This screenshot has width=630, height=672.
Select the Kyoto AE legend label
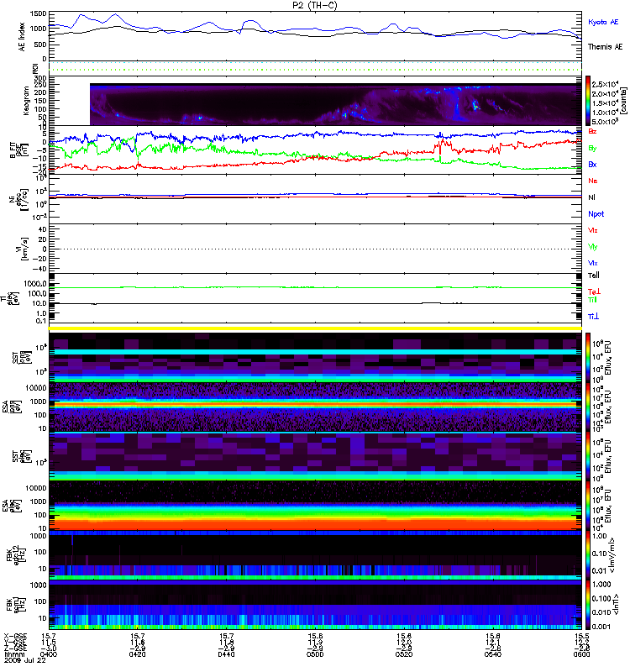(603, 22)
